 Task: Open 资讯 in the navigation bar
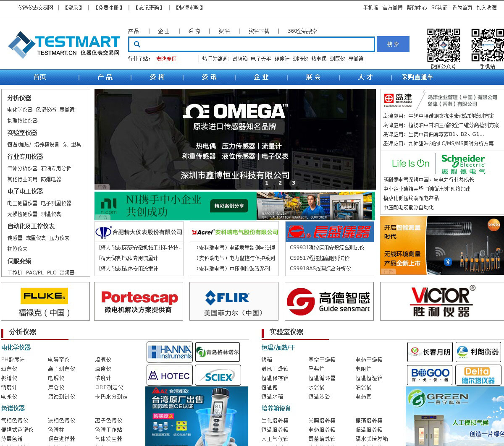pos(209,77)
